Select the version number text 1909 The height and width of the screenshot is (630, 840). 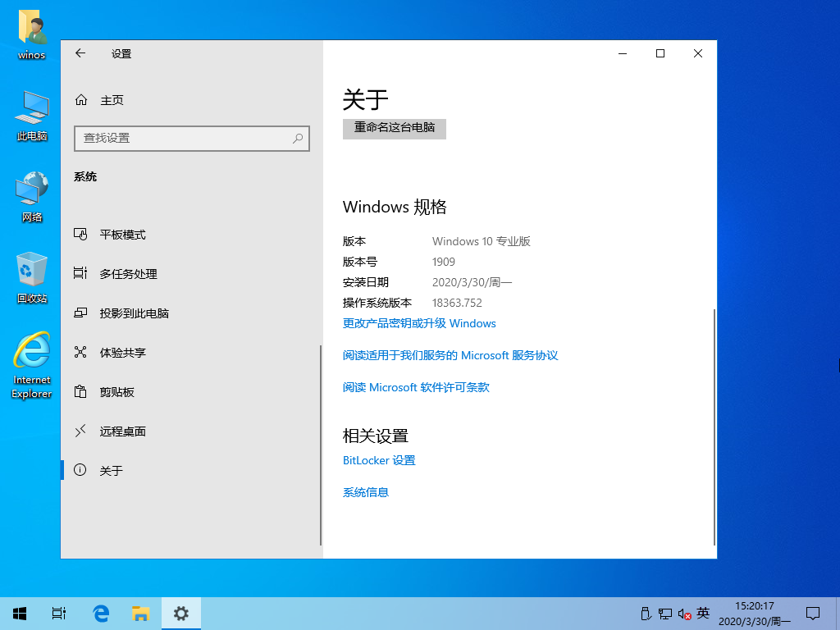point(444,262)
